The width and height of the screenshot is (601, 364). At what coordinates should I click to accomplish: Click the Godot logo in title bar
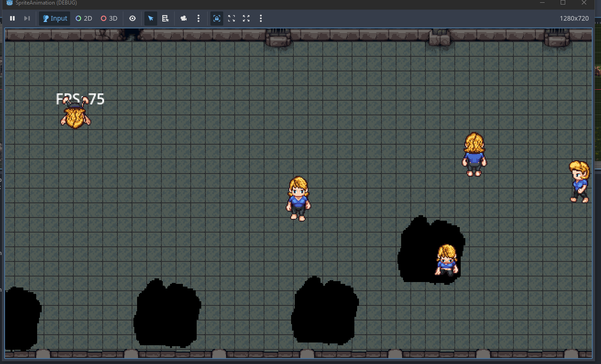coord(10,3)
